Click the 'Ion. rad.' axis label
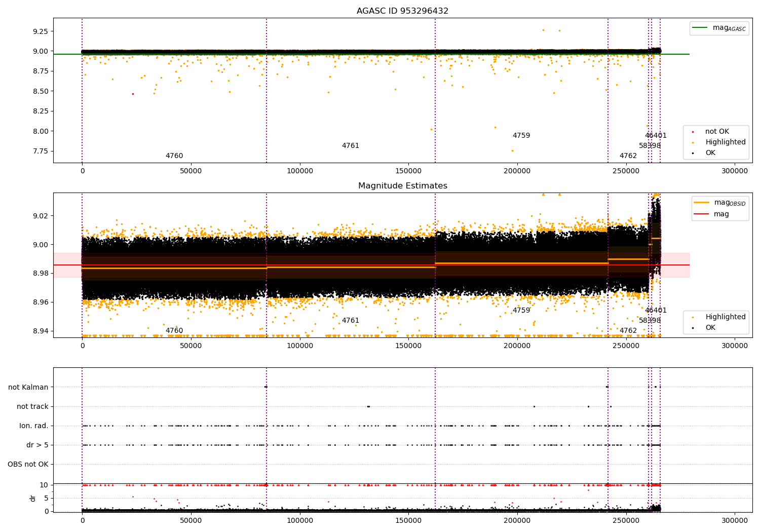760x532 pixels. click(x=34, y=426)
